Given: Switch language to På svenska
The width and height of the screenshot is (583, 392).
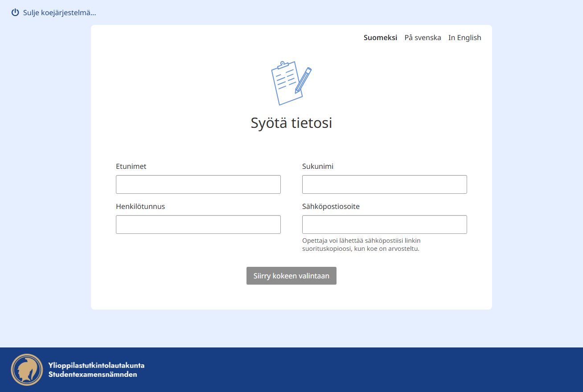Looking at the screenshot, I should coord(423,37).
